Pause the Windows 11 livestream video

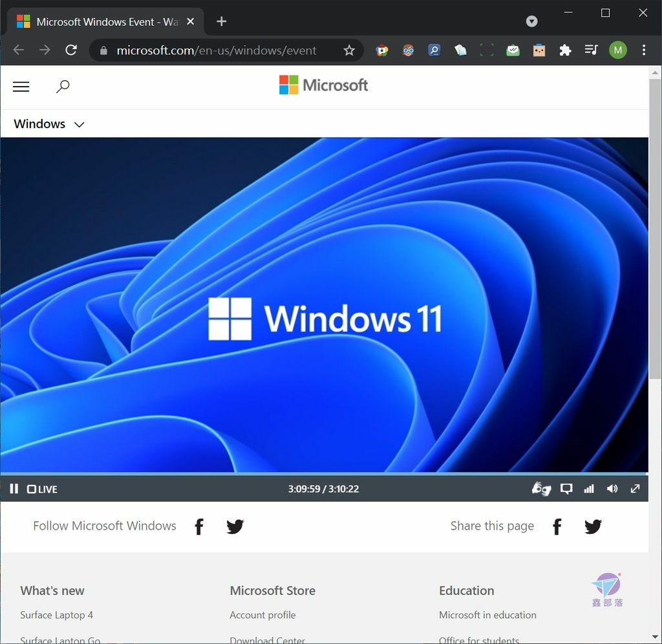coord(14,489)
